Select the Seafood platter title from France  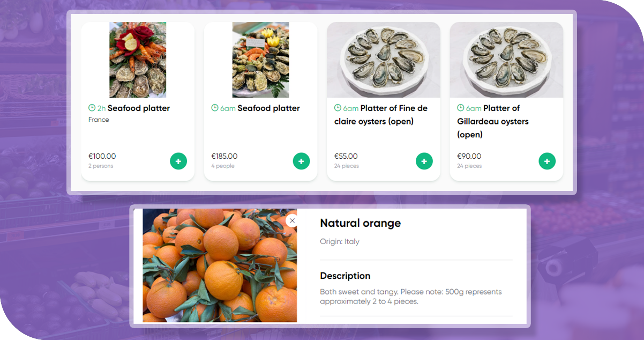click(x=138, y=108)
